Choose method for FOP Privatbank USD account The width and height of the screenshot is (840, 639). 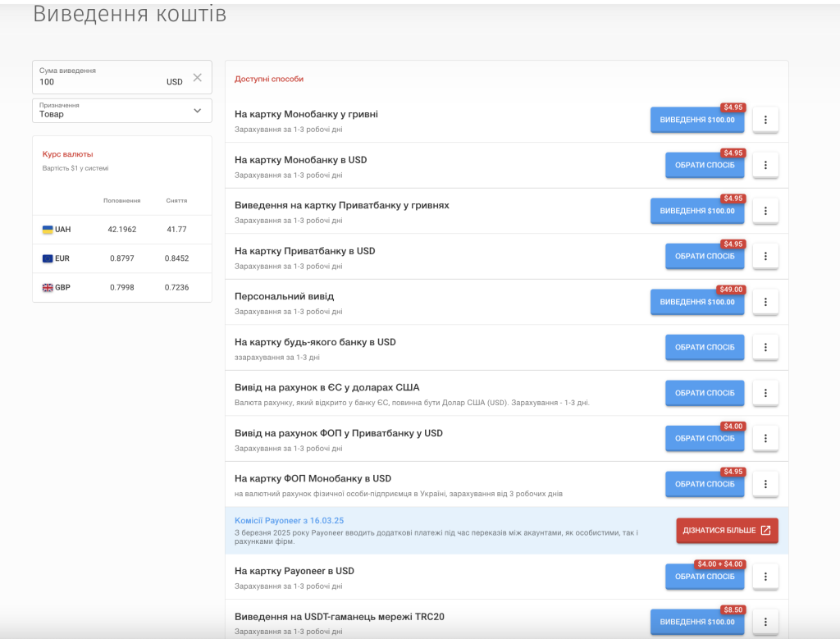(704, 438)
